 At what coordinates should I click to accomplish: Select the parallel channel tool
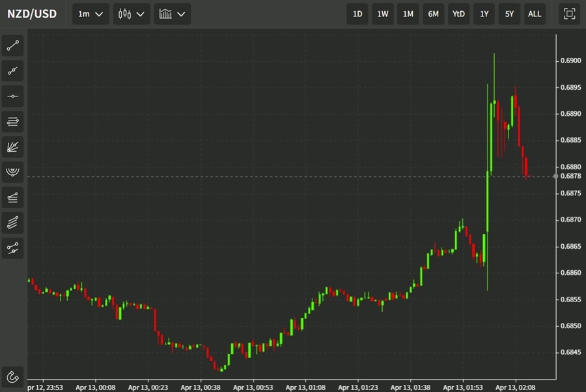12,121
